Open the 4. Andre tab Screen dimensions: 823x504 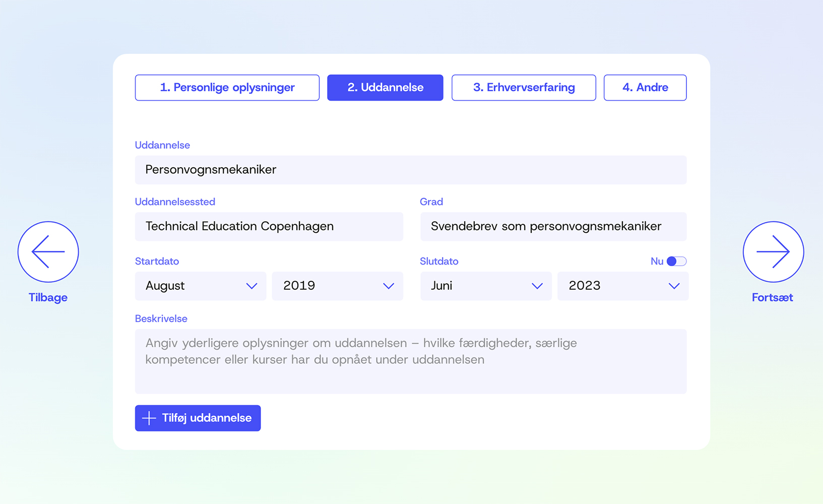(645, 88)
